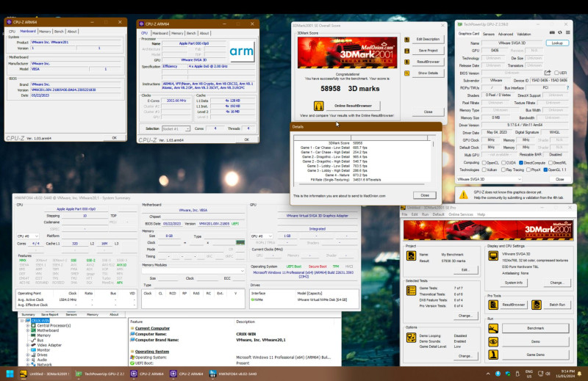Click the Options icon in 3DMark2001

(x=411, y=337)
